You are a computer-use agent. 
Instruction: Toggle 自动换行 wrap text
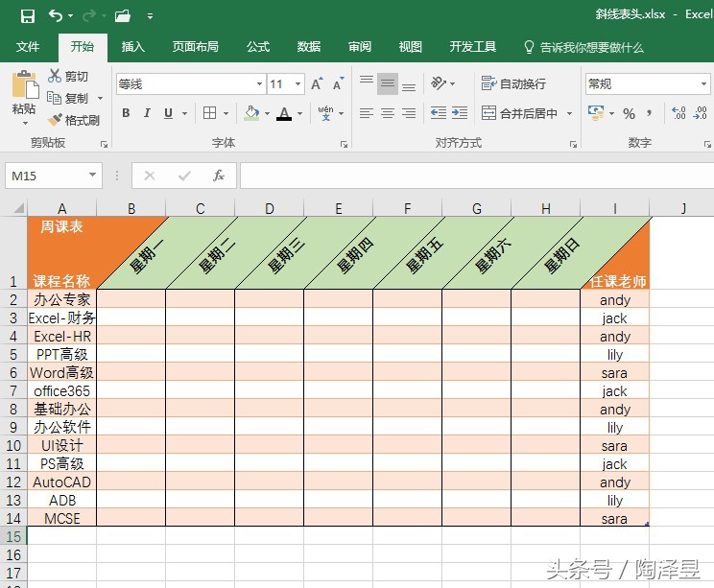tap(513, 83)
